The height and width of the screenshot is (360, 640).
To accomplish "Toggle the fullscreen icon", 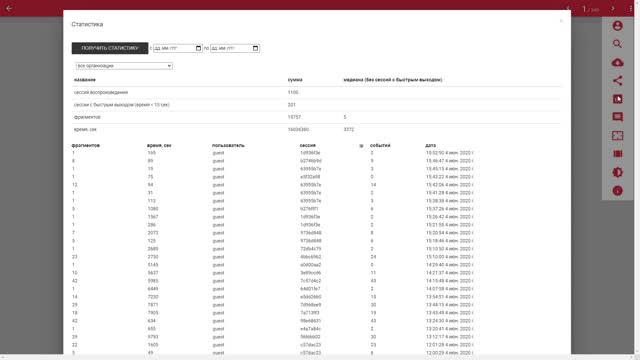I will click(617, 136).
